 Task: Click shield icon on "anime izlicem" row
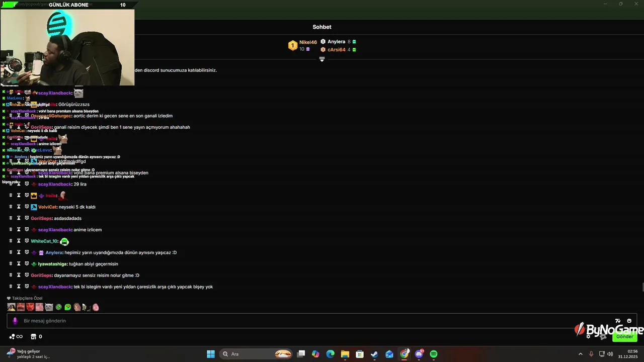27,230
